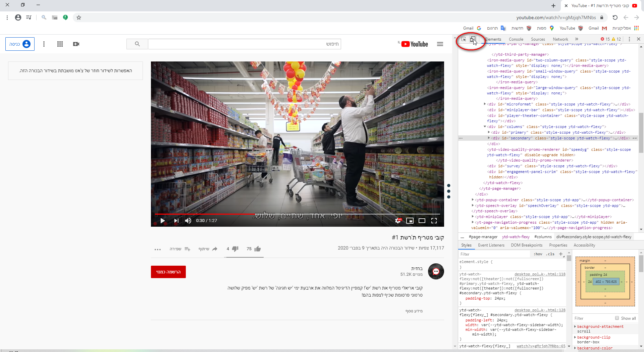Click the sign-in button with avatar
This screenshot has width=644, height=352.
coord(20,44)
